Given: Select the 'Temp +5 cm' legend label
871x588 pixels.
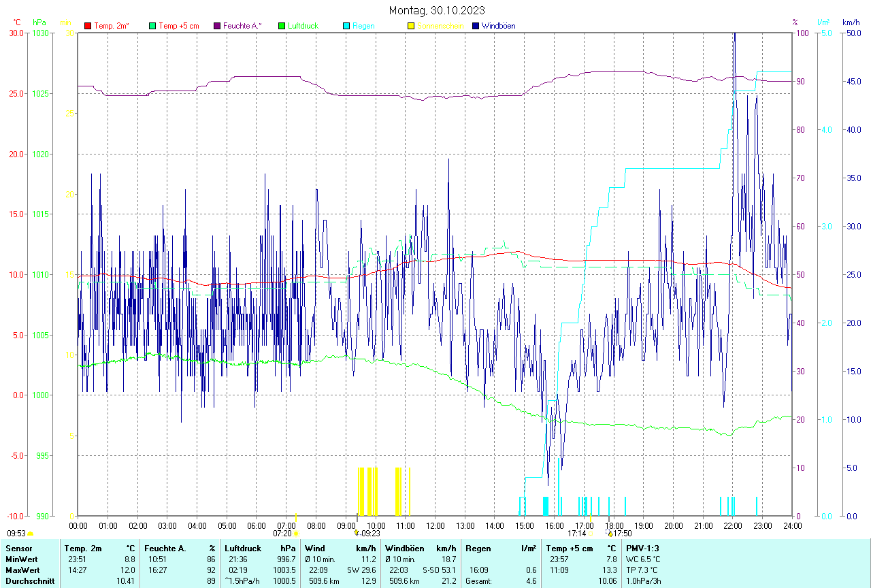Looking at the screenshot, I should point(179,26).
